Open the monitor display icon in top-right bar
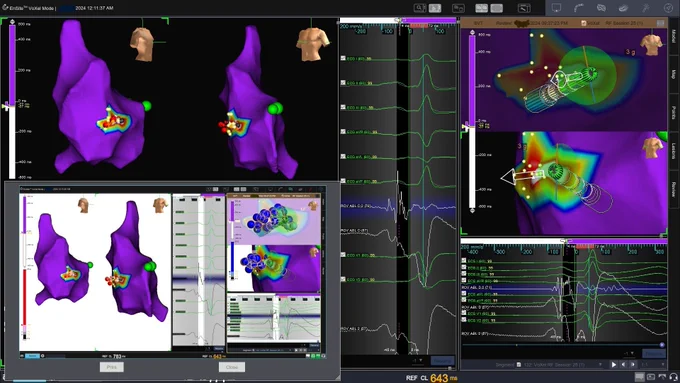Image resolution: width=680 pixels, height=383 pixels. tap(556, 8)
